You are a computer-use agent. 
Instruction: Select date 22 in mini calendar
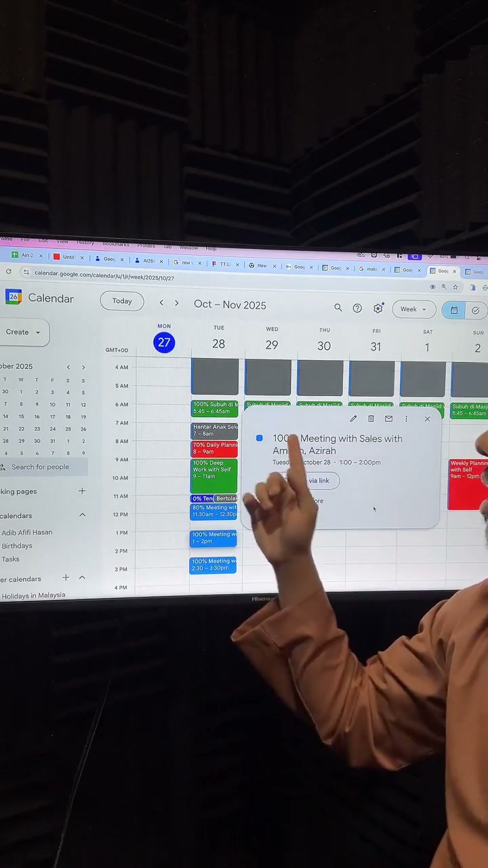click(20, 429)
